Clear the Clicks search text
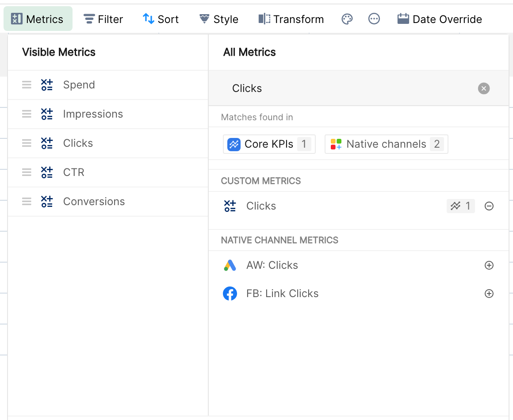Screen dimensions: 513x420 pyautogui.click(x=483, y=88)
